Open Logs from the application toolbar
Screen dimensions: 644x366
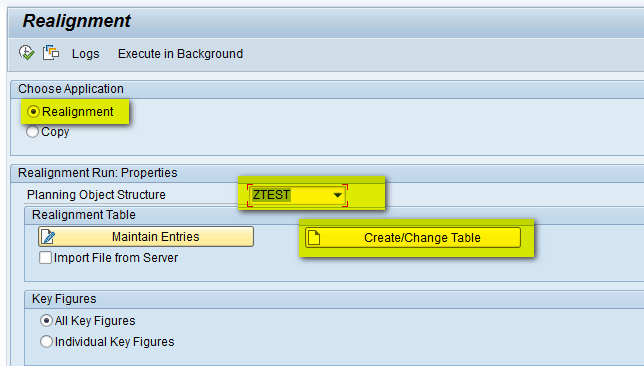[85, 54]
